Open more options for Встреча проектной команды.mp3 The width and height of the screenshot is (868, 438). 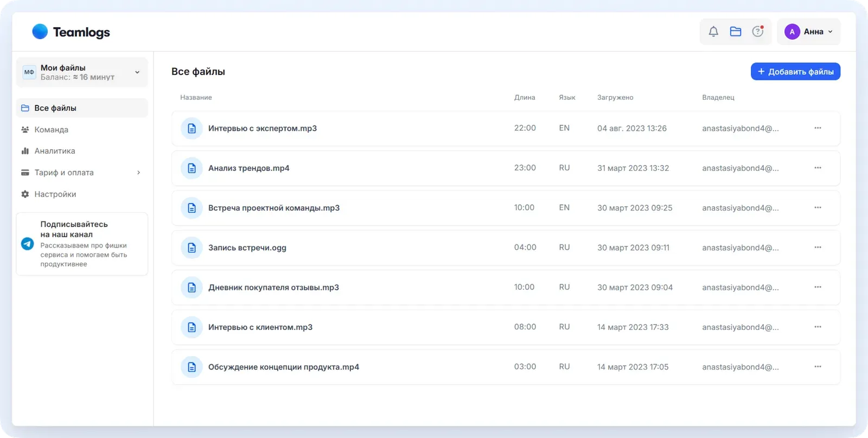tap(818, 207)
